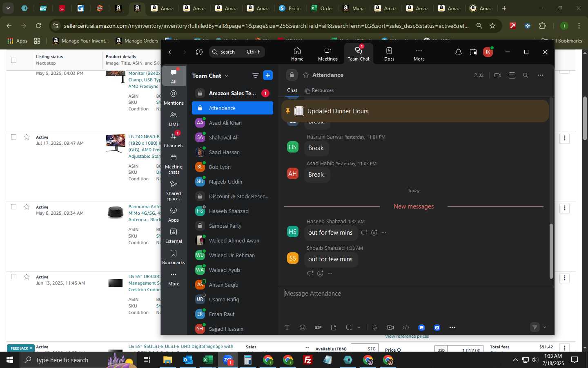Open the Zoom notifications bell
The image size is (588, 368).
[459, 52]
